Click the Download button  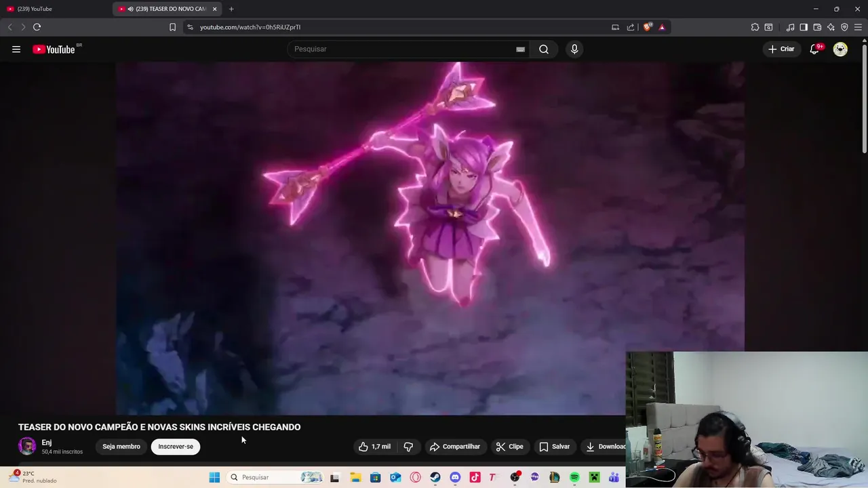[605, 447]
